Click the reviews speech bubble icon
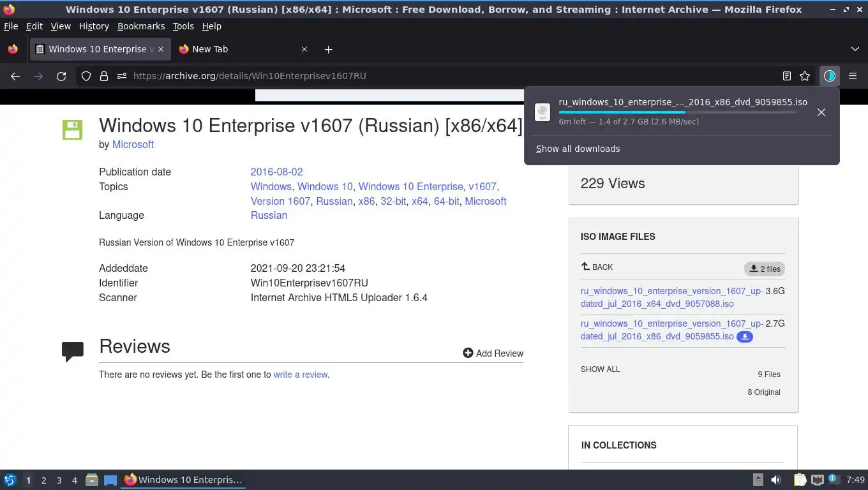 coord(73,351)
